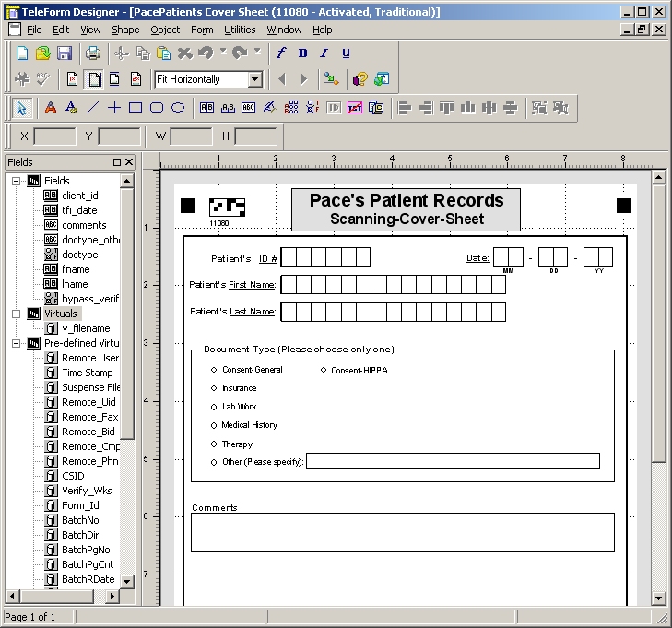Click the X coordinate input field

54,136
